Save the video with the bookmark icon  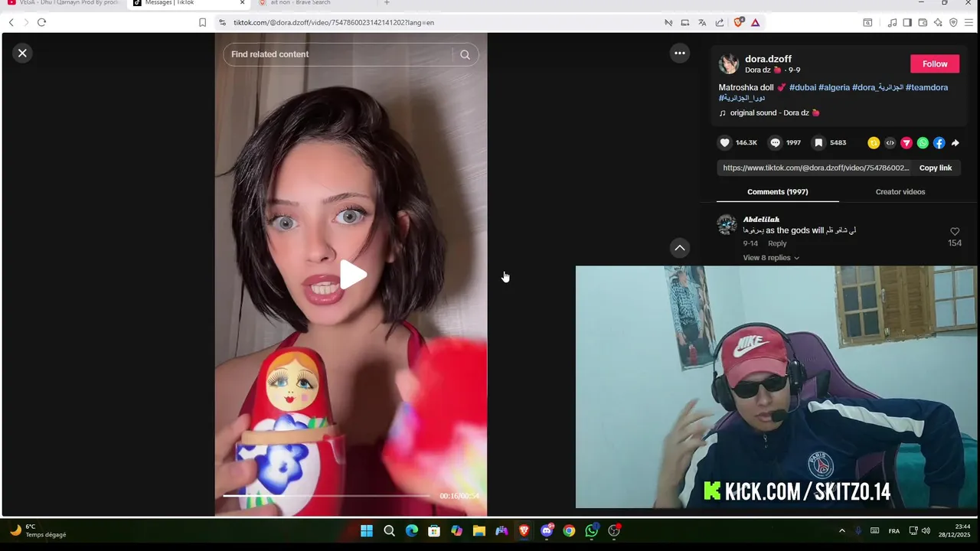[x=818, y=142]
